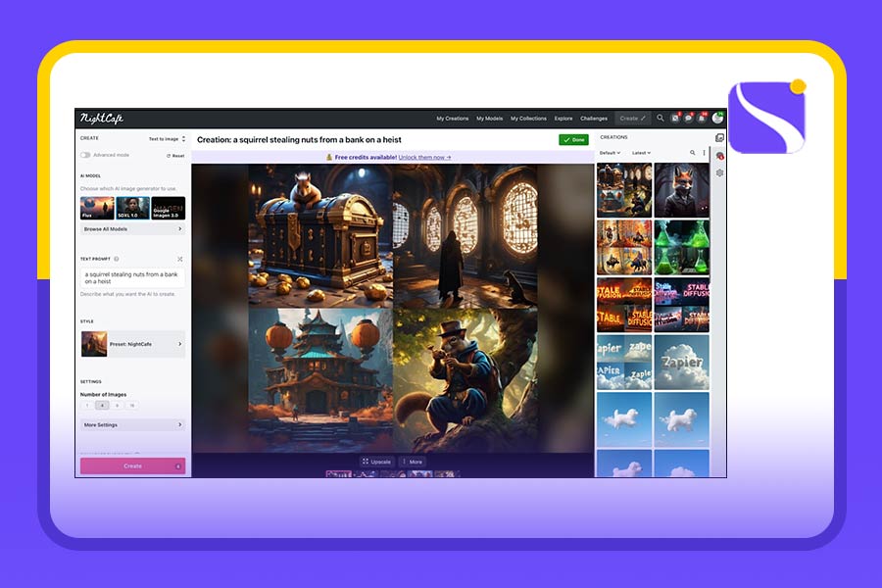The height and width of the screenshot is (588, 882).
Task: Select 9 as the number of images
Action: [117, 405]
